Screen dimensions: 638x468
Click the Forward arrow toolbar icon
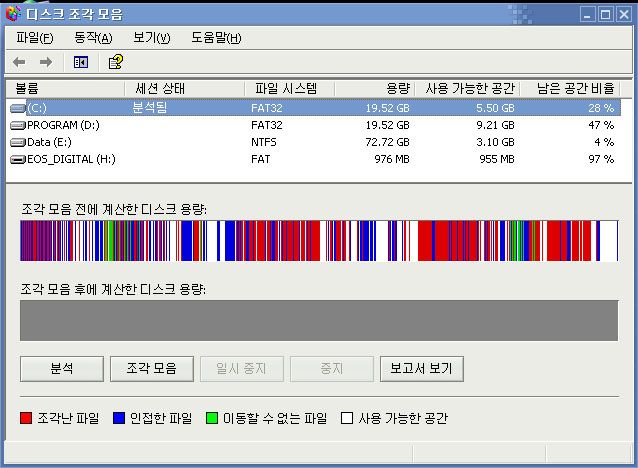46,62
